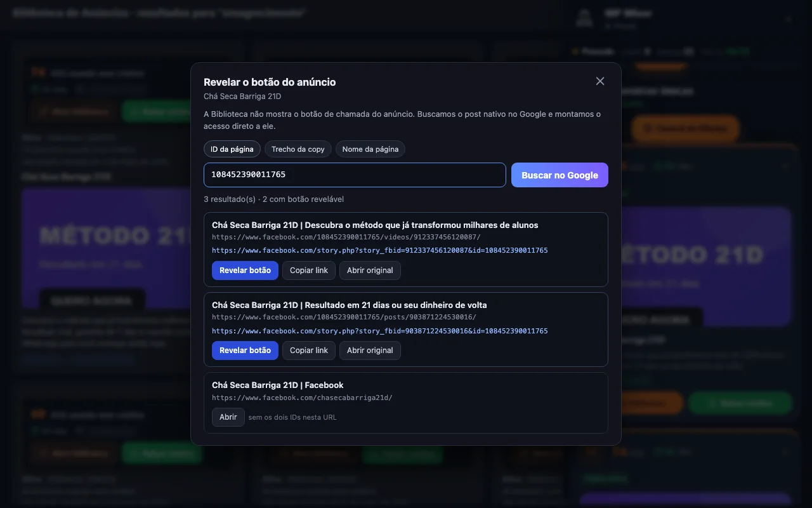Select the Trecho da copy chip
This screenshot has width=812, height=508.
click(x=298, y=149)
